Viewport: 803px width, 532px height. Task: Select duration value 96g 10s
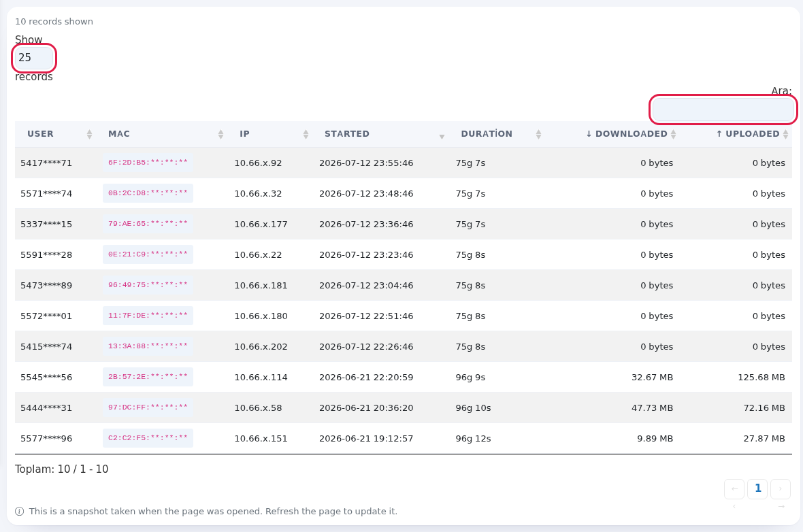(473, 408)
